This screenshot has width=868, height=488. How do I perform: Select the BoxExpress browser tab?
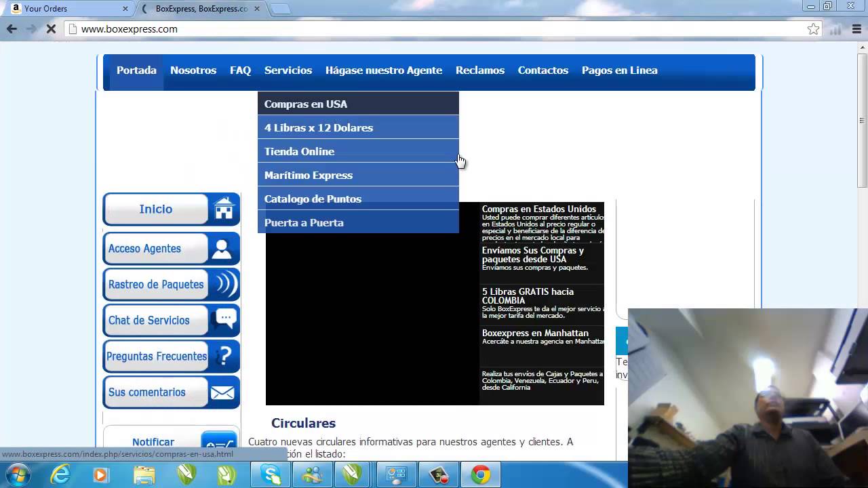click(x=200, y=9)
